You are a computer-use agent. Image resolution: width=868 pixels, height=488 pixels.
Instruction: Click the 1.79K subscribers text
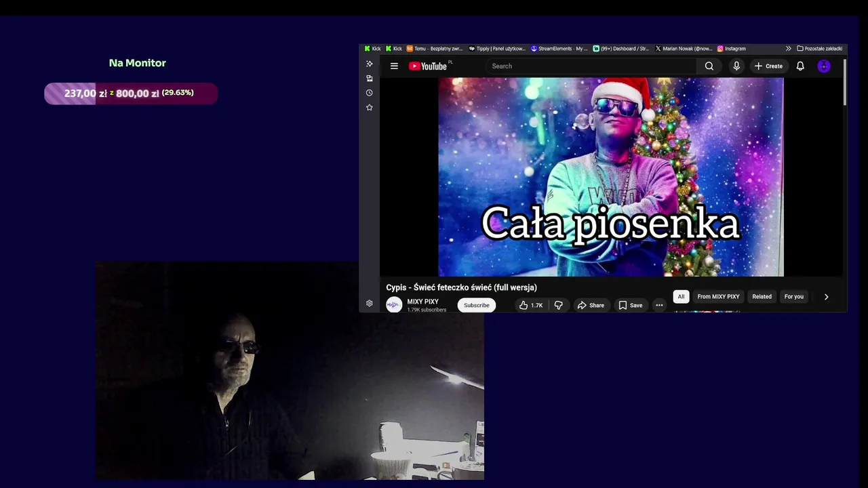(427, 310)
